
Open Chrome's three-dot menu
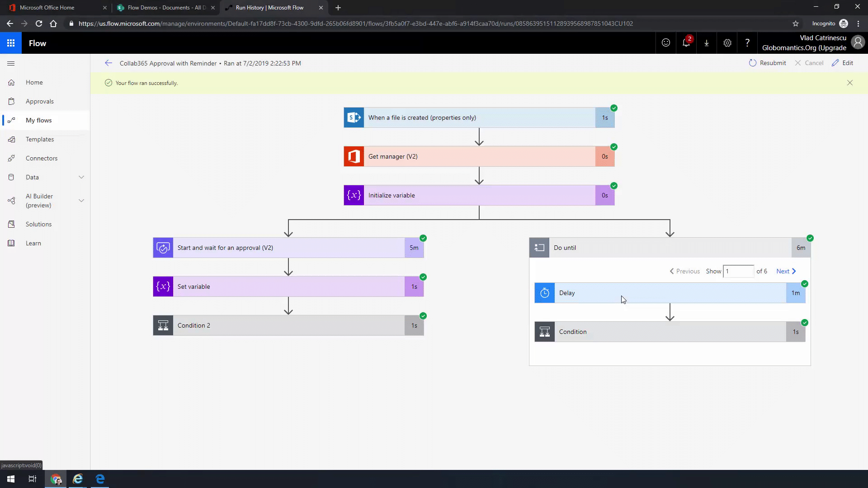pos(858,23)
